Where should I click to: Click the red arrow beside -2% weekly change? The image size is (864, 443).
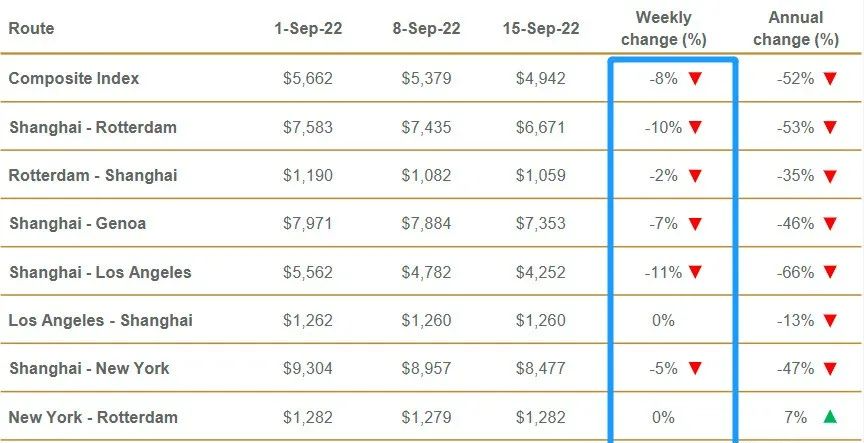point(695,176)
